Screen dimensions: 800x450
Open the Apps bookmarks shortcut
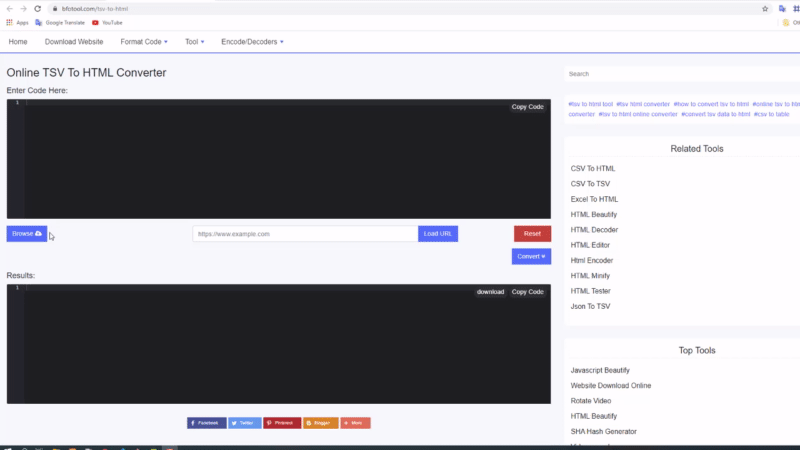[17, 22]
